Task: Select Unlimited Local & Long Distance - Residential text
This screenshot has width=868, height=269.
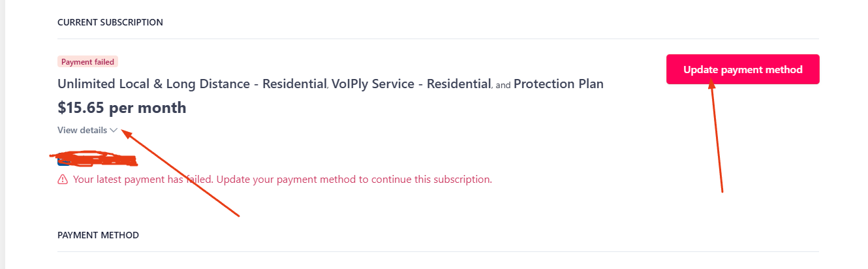Action: pos(192,84)
